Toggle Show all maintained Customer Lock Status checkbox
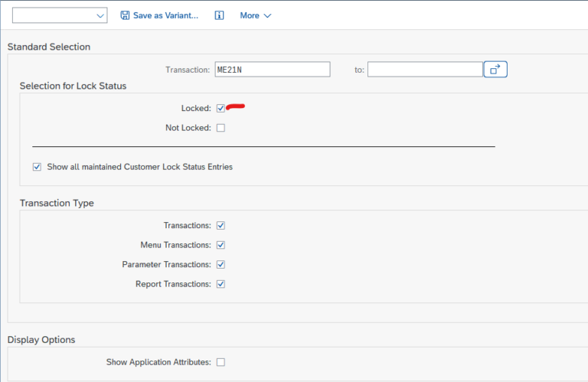This screenshot has width=588, height=382. [x=37, y=167]
